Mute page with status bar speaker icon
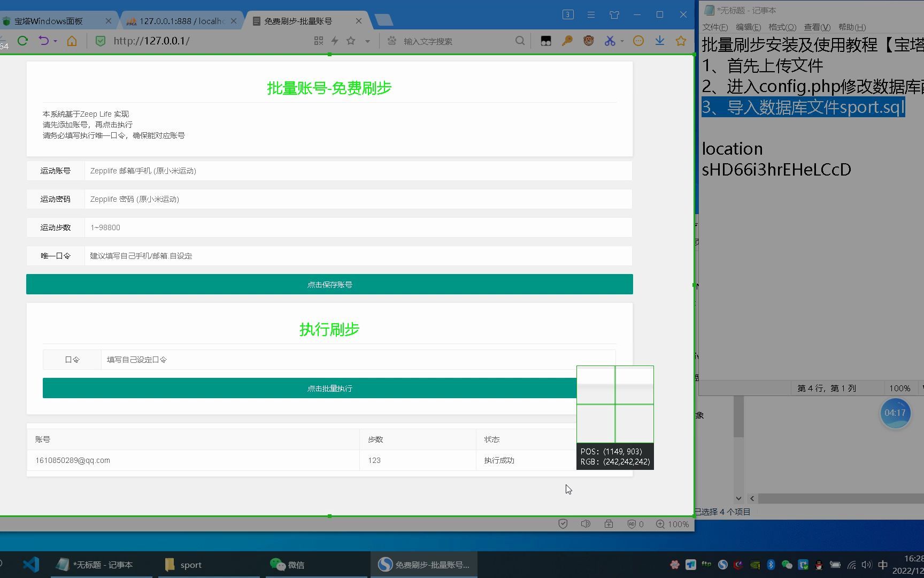 [x=586, y=524]
